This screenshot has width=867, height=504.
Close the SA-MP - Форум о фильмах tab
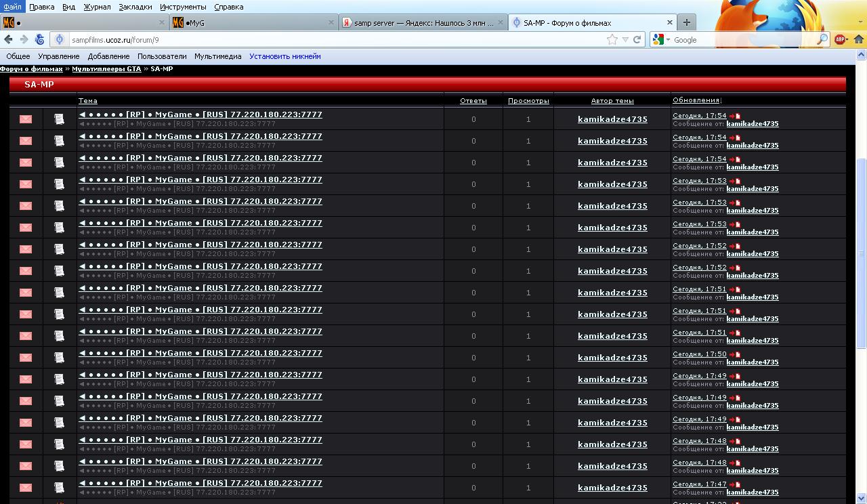(x=669, y=22)
